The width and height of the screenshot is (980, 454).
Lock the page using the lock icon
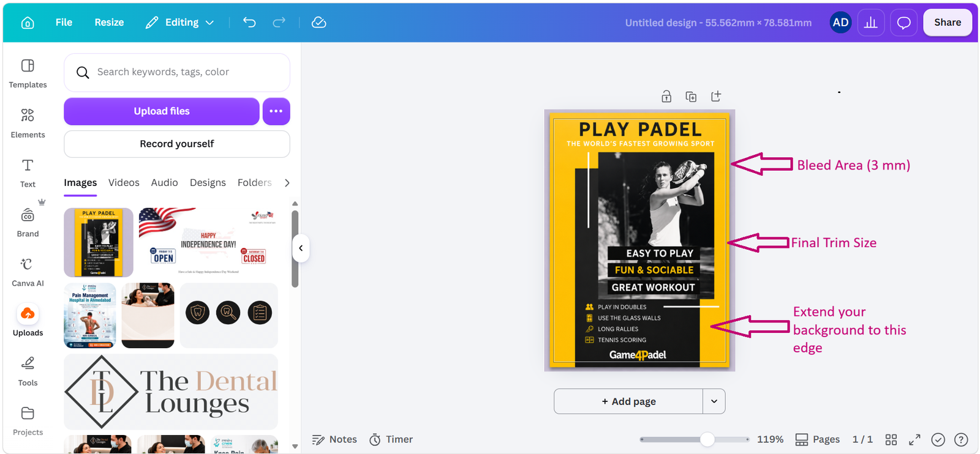coord(666,96)
